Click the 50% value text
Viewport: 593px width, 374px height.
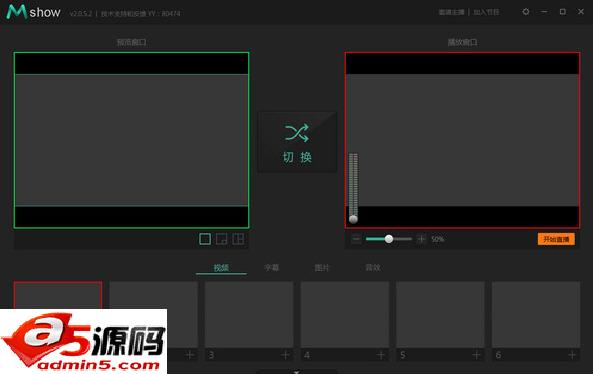tap(438, 239)
